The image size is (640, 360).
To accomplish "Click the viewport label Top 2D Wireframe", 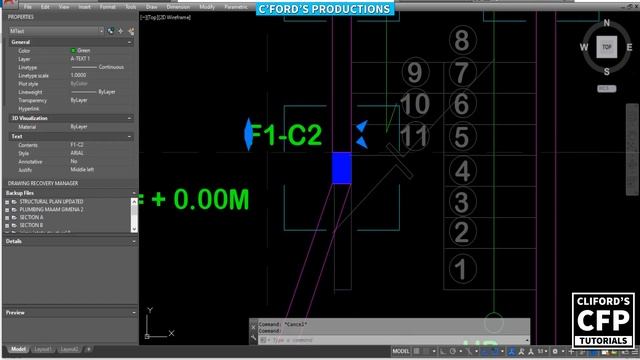I will point(166,17).
